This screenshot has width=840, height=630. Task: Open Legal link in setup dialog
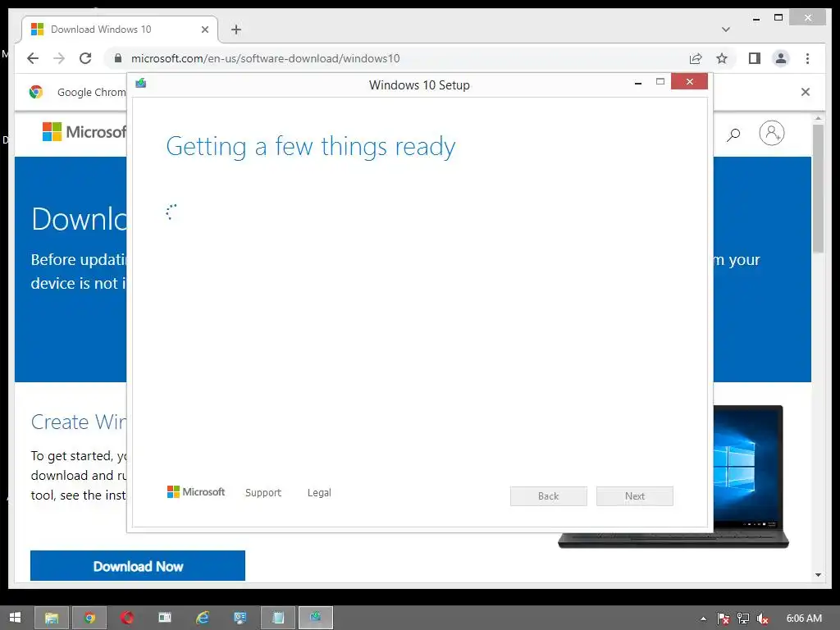click(x=319, y=492)
